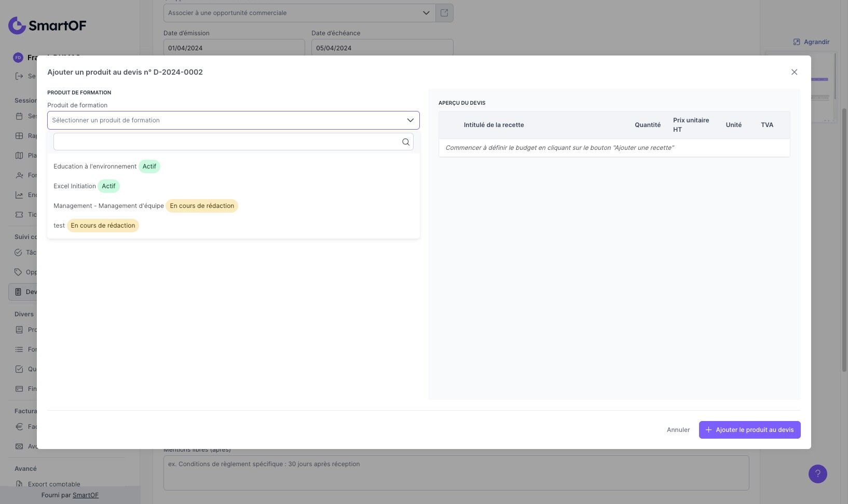Click the external-link icon beside opportunity dropdown
Viewport: 848px width, 504px height.
coord(444,13)
